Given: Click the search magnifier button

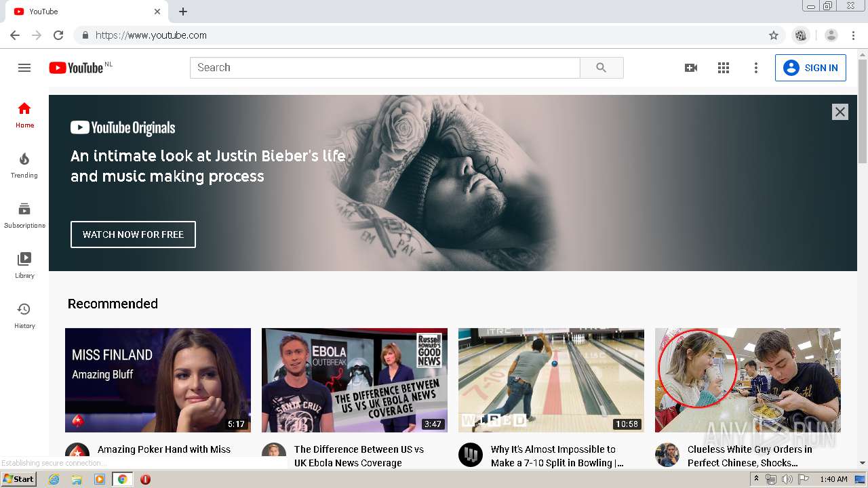Looking at the screenshot, I should 601,68.
